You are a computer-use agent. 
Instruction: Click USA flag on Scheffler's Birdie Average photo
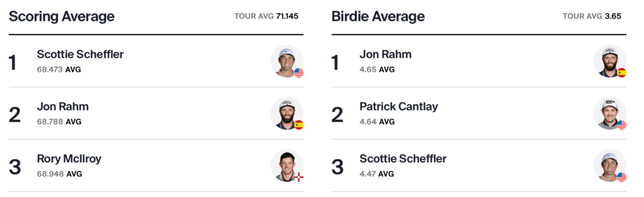(x=621, y=177)
